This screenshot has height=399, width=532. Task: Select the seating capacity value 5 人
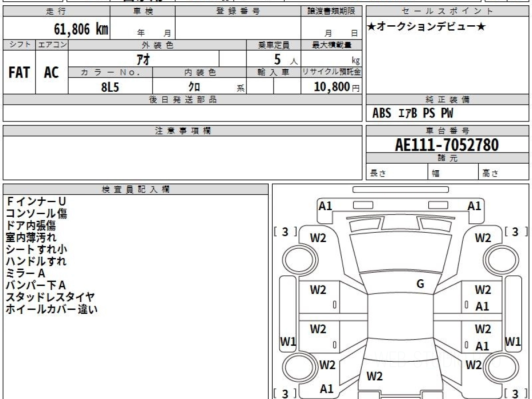(x=286, y=59)
